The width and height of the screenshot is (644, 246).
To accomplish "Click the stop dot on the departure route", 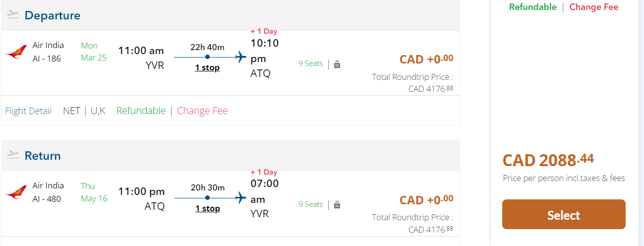I will (x=207, y=57).
